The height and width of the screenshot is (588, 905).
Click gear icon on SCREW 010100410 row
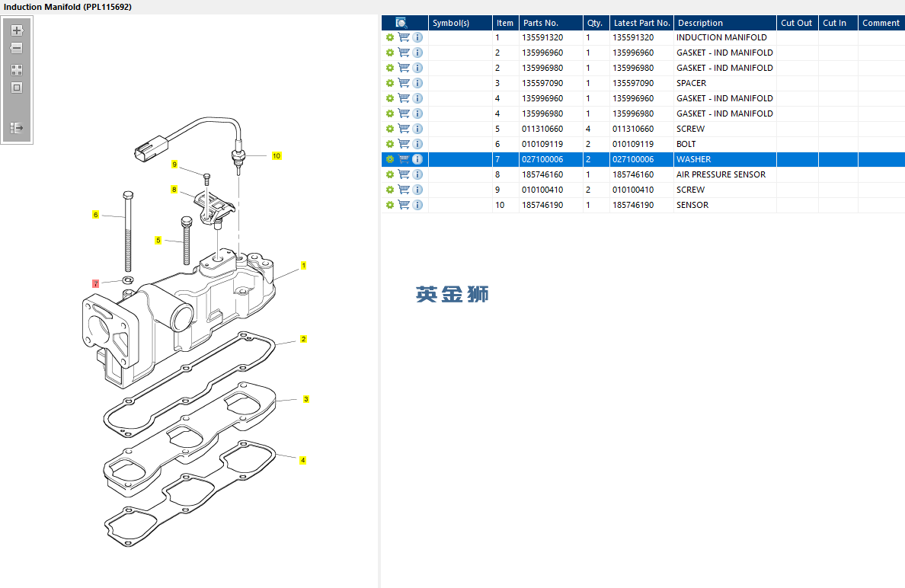390,190
